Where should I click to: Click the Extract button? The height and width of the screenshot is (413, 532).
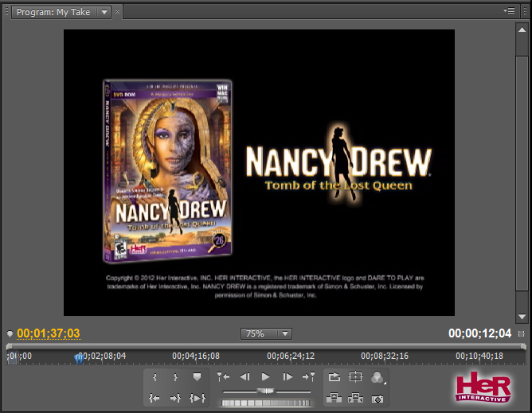coord(355,398)
